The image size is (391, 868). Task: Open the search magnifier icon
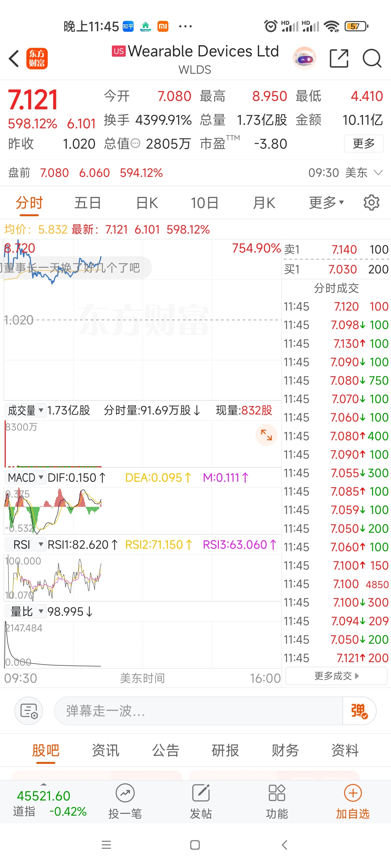pos(372,58)
